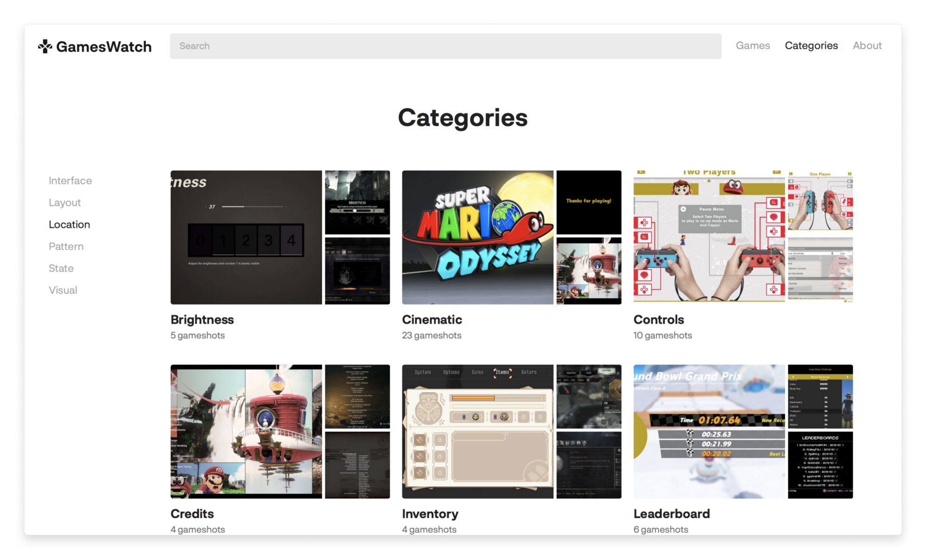
Task: Open the large Brightness number-scale thumbnail
Action: [x=246, y=237]
